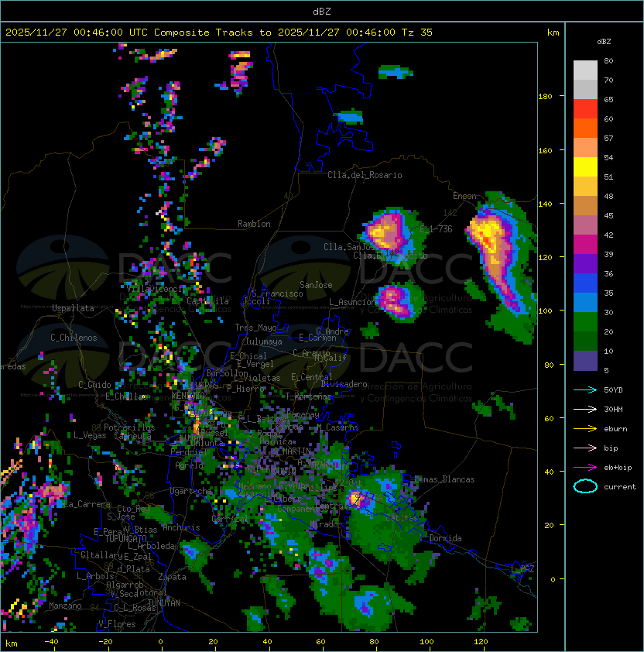Click the Zapata place label
This screenshot has height=652, width=644.
(x=172, y=577)
